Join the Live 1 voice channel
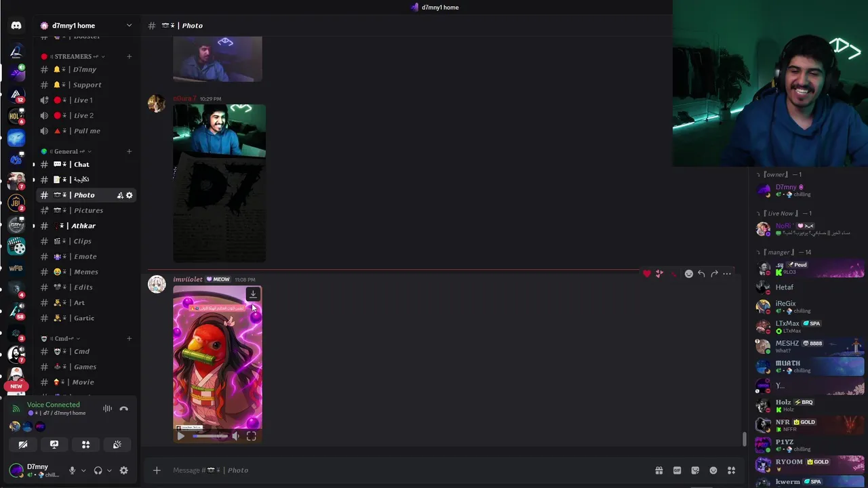The image size is (868, 488). tap(86, 100)
